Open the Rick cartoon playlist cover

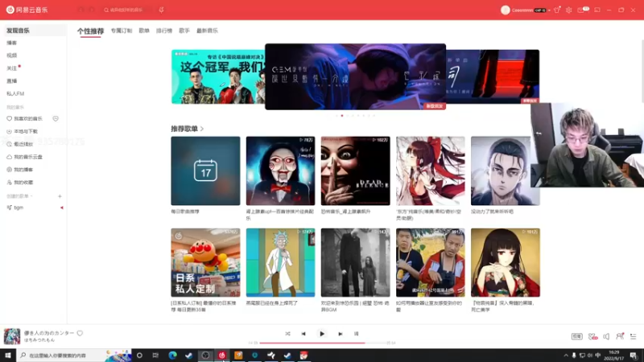280,263
